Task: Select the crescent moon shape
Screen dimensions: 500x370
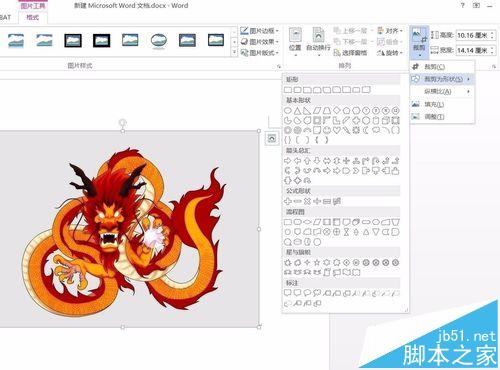Action: pyautogui.click(x=366, y=130)
